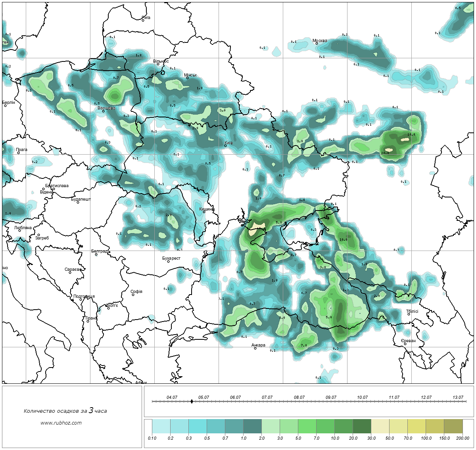Click the 20.0 precipitation peak label on map

385,153
